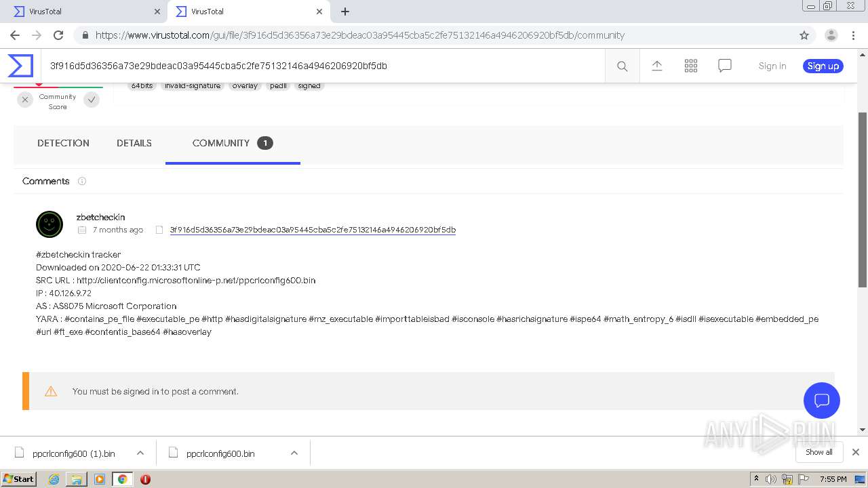Open a new tab with plus button
The width and height of the screenshot is (868, 488).
tap(345, 12)
